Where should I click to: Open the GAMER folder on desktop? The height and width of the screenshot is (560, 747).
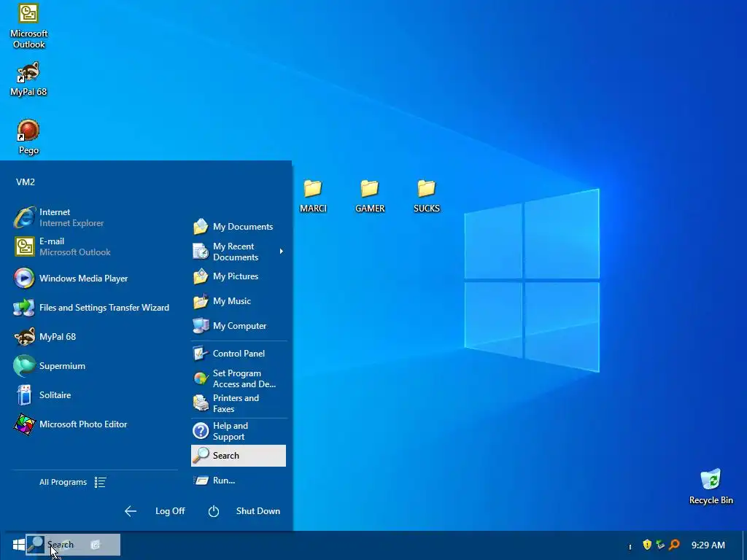coord(370,196)
